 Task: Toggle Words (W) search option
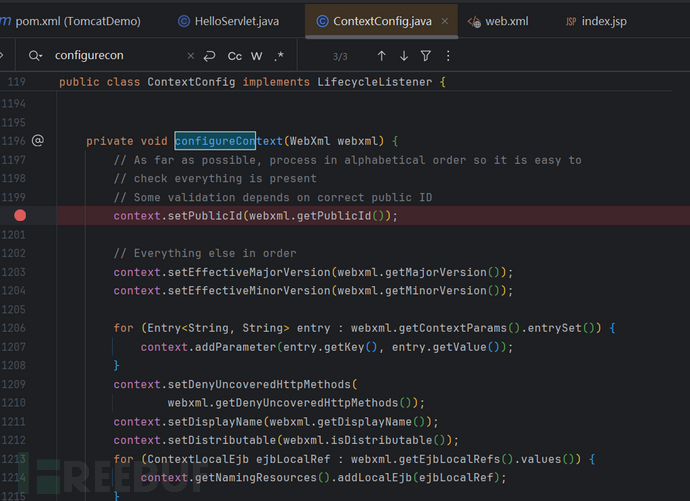257,56
